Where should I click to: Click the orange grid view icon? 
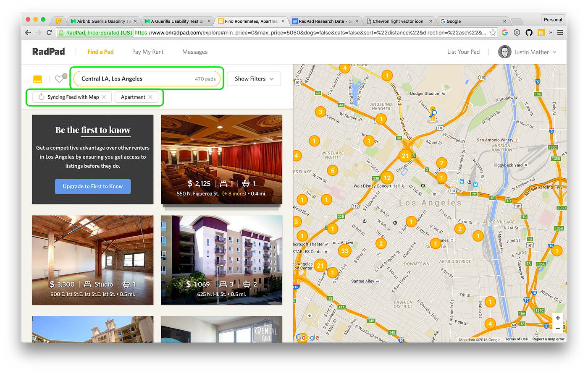[37, 78]
